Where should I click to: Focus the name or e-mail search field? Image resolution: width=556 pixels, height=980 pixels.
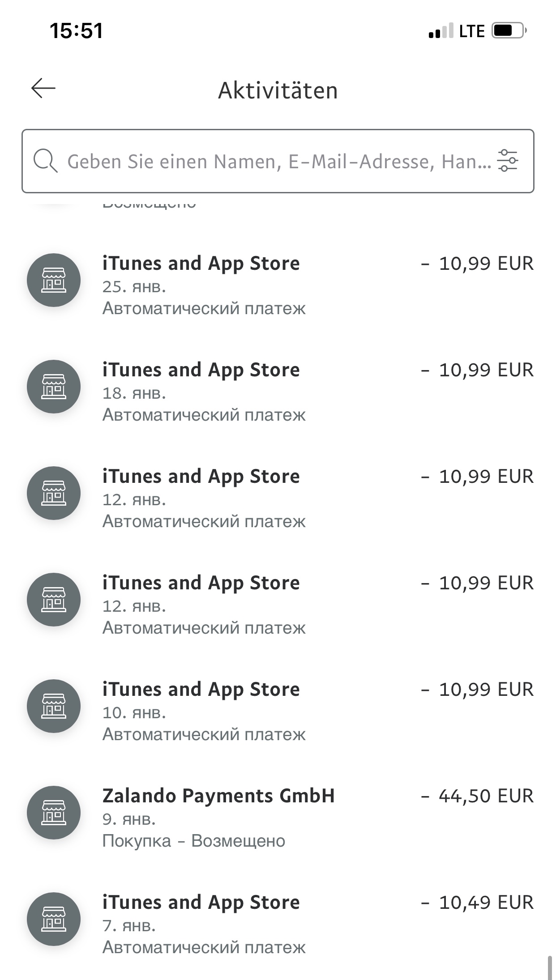278,162
